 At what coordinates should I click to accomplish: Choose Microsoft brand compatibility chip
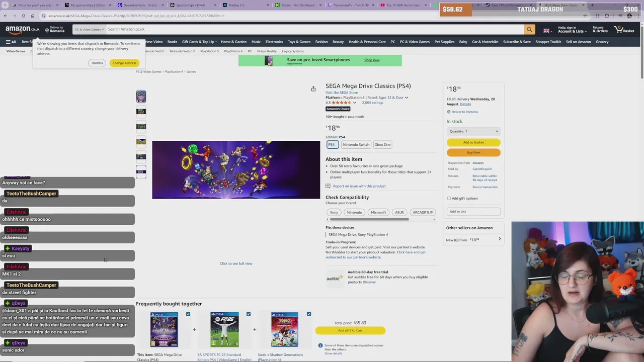(378, 212)
